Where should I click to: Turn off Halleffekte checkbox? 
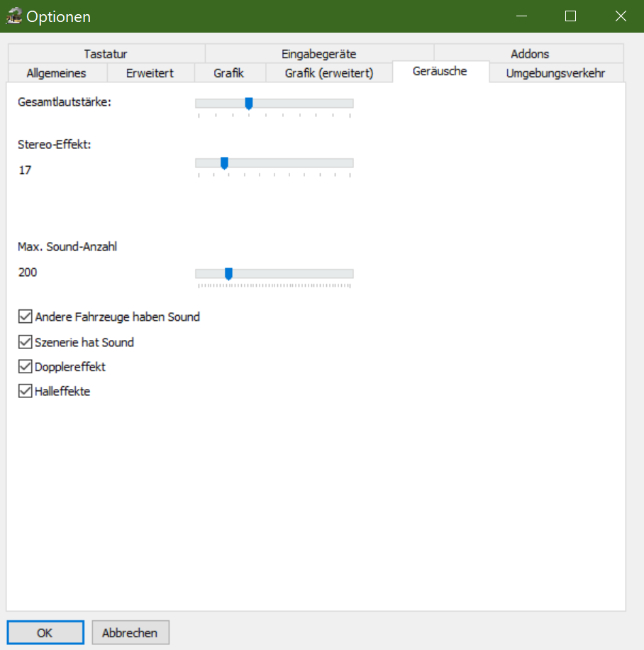(26, 391)
